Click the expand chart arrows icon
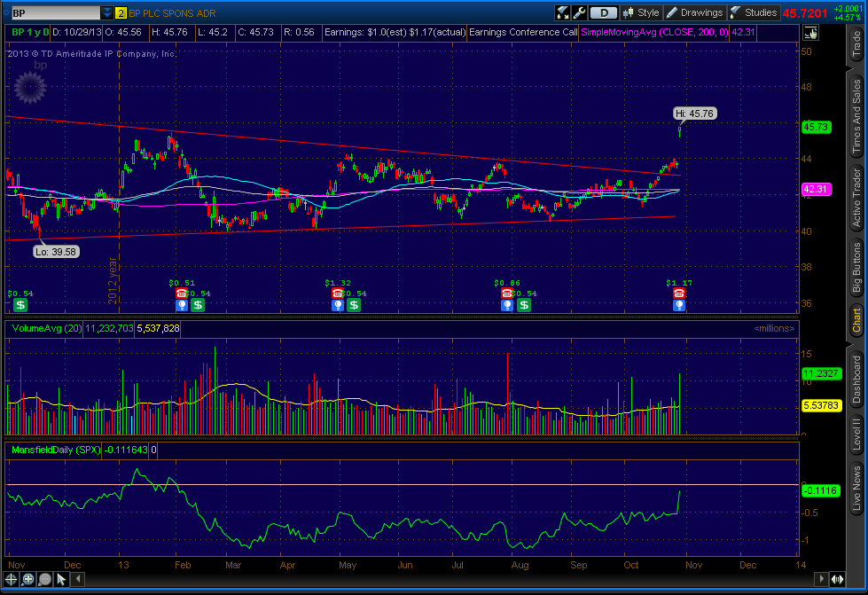Screen dimensions: 868x595 click(x=562, y=12)
